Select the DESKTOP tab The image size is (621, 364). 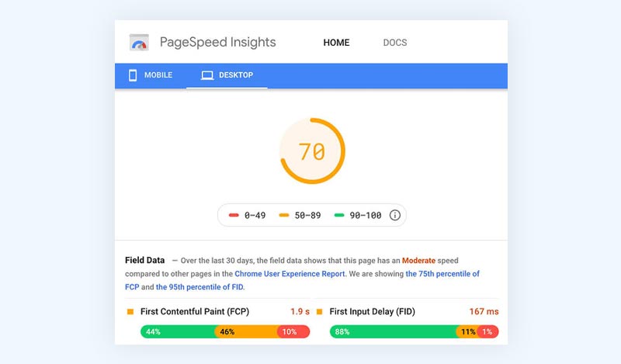tap(227, 75)
